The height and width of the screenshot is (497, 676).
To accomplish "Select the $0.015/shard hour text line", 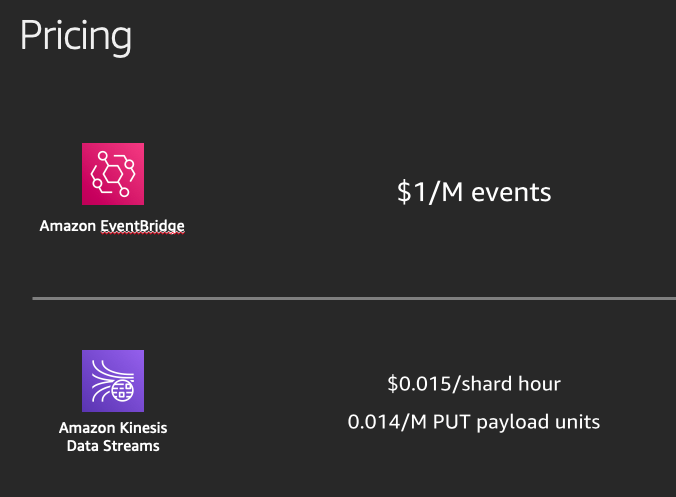I will [x=474, y=384].
